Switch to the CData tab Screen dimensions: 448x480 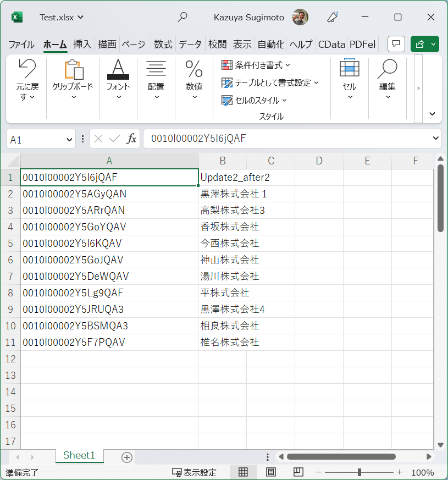[x=331, y=45]
